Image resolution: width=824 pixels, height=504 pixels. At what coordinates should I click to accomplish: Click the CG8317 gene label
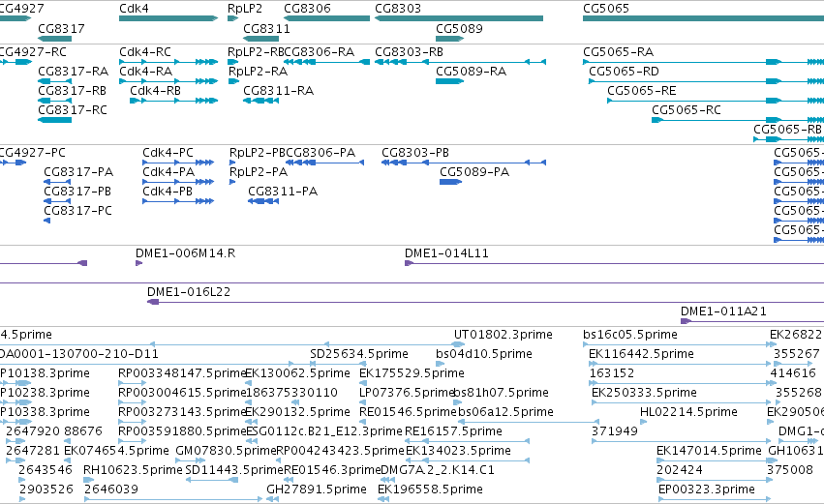[x=61, y=28]
